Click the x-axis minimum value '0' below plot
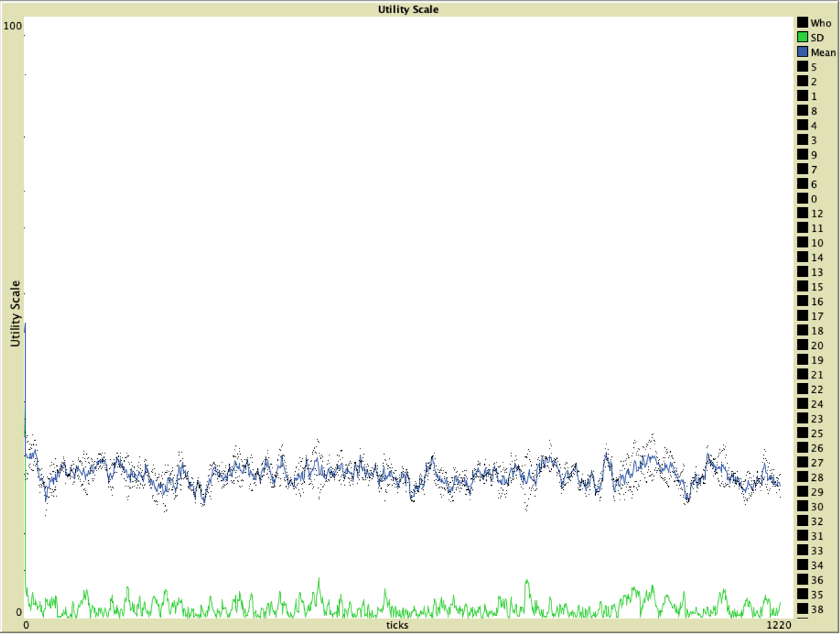 tap(26, 625)
